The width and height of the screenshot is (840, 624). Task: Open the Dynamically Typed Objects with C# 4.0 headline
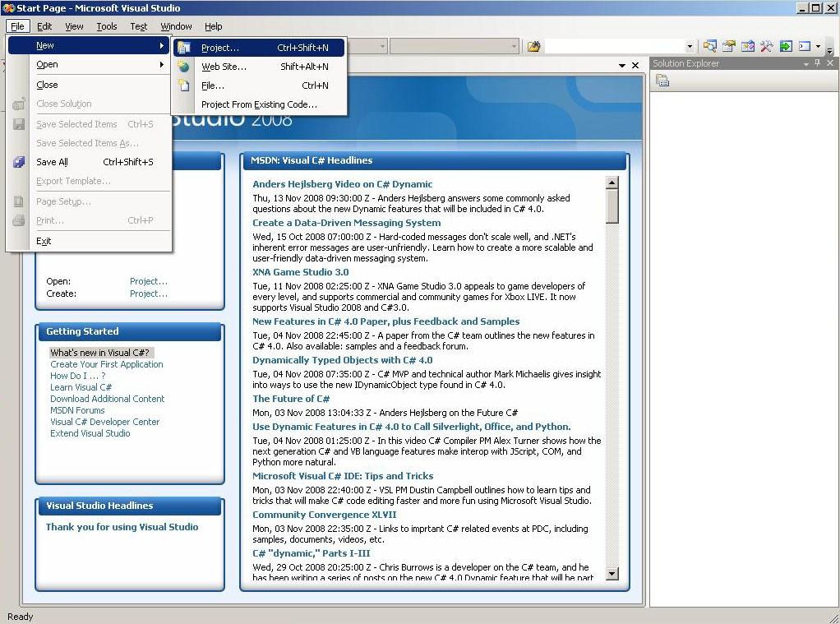coord(342,360)
